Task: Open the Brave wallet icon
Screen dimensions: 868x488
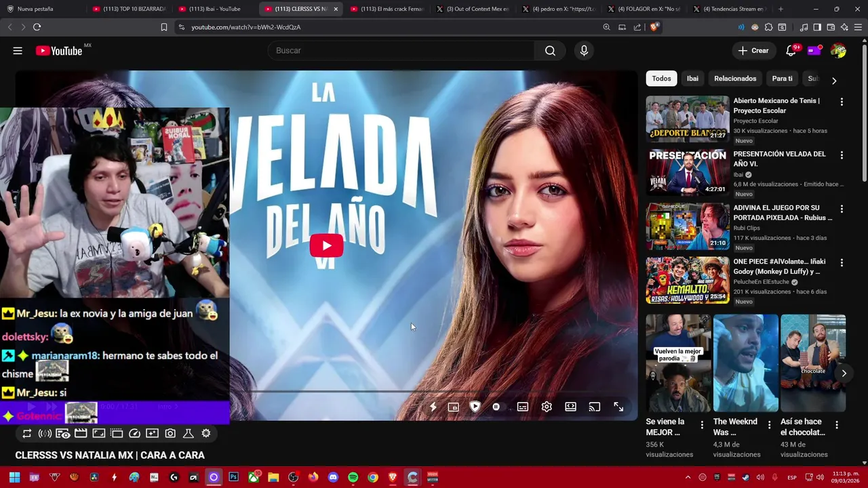Action: pos(831,27)
